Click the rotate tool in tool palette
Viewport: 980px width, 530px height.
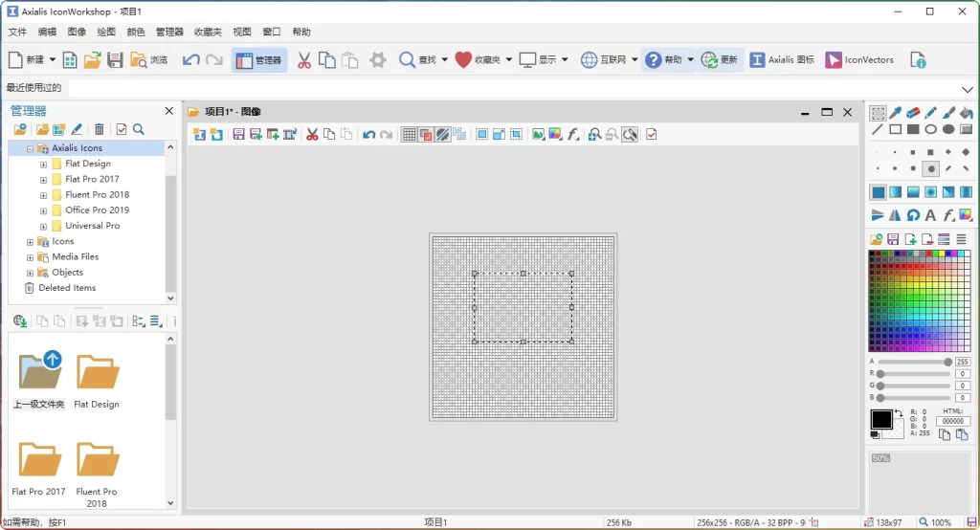click(x=913, y=215)
